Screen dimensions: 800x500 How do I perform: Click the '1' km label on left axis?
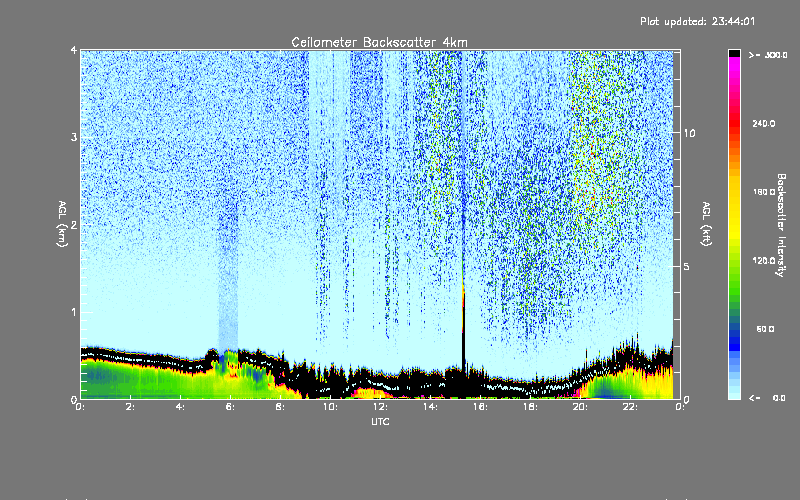(x=74, y=312)
